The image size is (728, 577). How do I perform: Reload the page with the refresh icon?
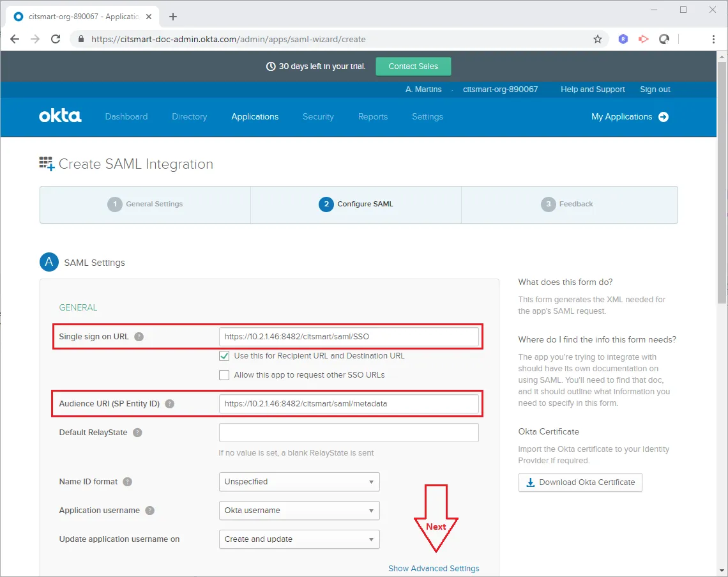point(56,39)
